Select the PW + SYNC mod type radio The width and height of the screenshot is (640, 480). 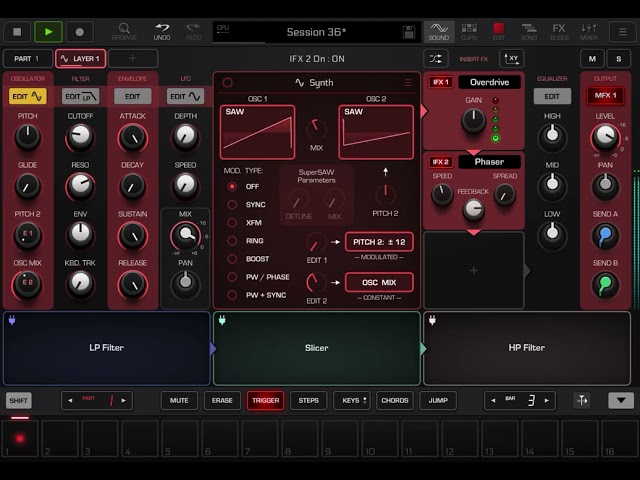tap(232, 295)
